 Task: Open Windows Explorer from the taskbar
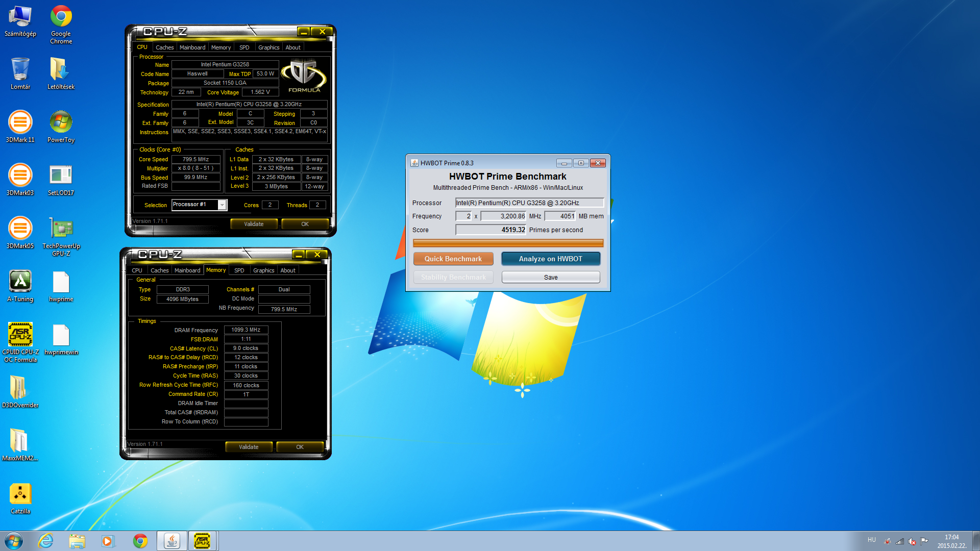(x=77, y=541)
